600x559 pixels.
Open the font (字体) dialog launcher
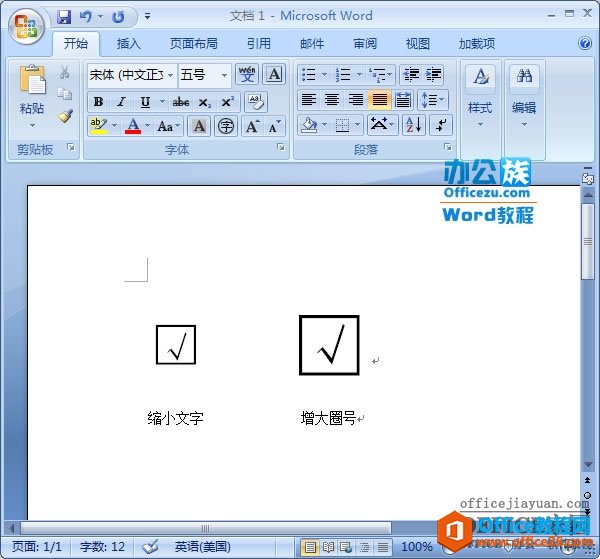281,147
